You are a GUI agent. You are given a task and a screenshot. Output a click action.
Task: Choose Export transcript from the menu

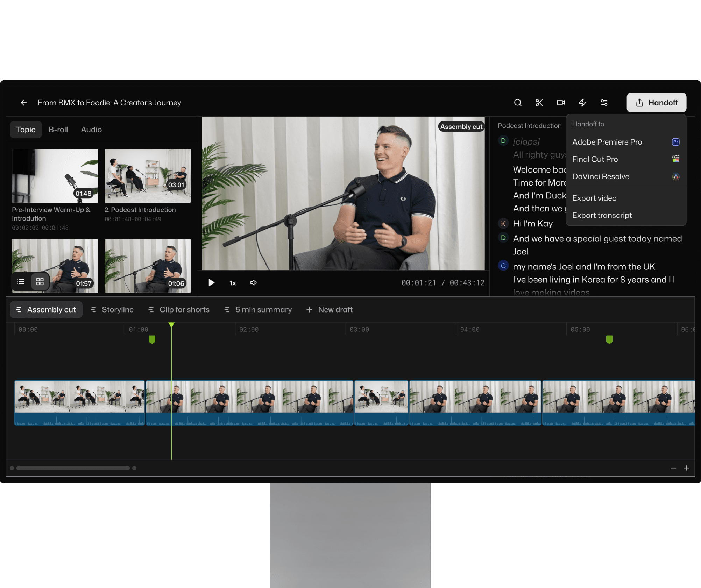coord(602,215)
